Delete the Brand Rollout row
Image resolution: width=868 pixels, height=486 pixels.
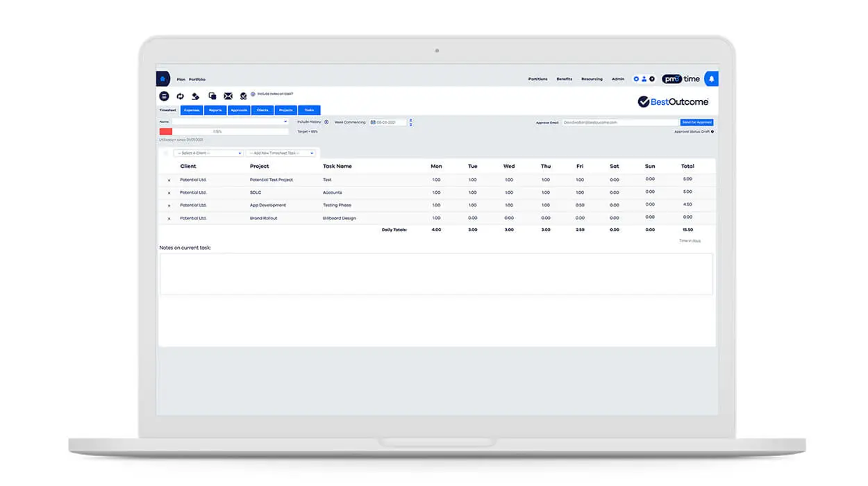pos(169,219)
